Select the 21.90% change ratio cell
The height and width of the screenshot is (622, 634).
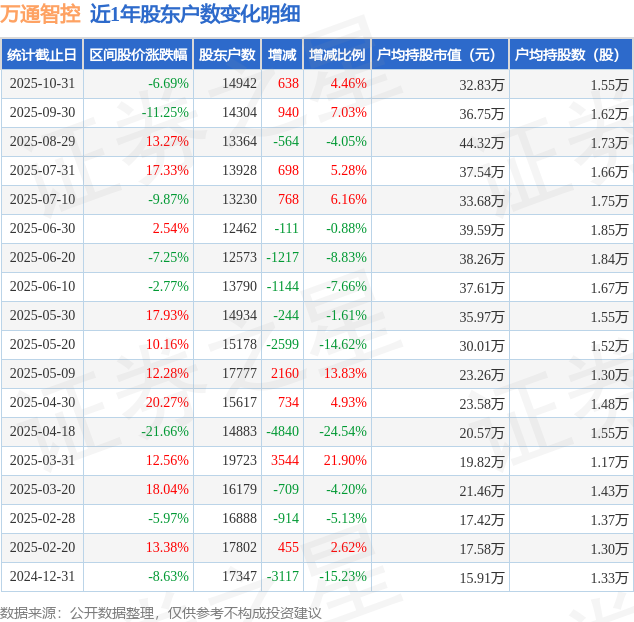(x=345, y=461)
